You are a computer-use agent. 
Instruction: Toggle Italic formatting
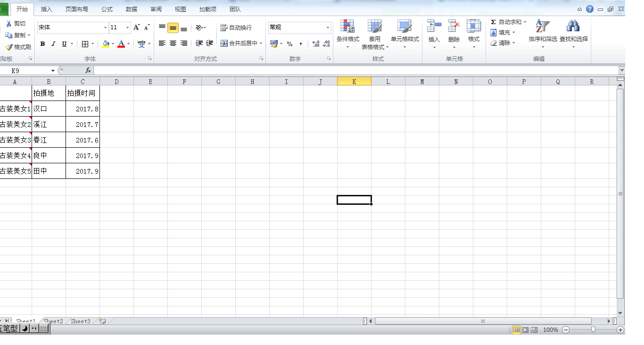coord(53,44)
